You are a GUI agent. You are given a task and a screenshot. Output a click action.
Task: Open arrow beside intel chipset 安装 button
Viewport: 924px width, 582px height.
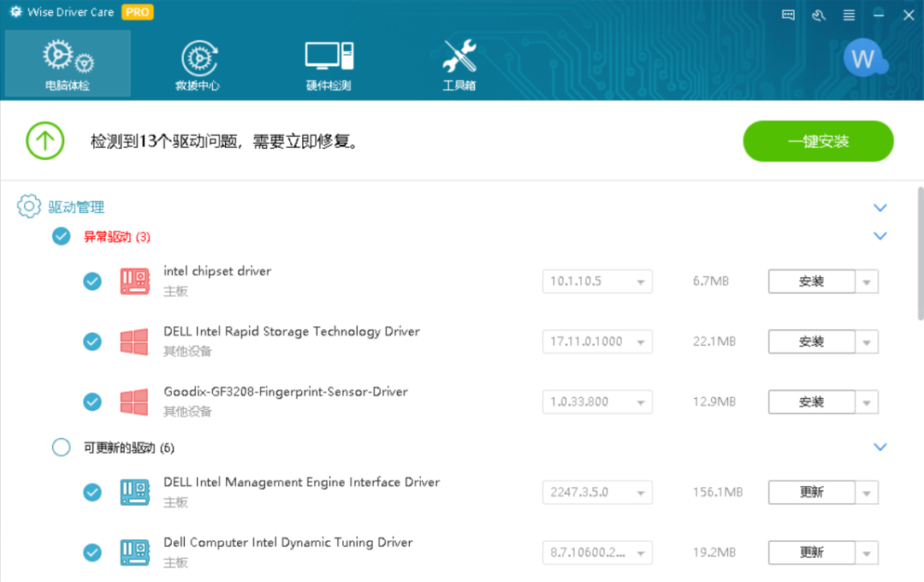tap(867, 282)
